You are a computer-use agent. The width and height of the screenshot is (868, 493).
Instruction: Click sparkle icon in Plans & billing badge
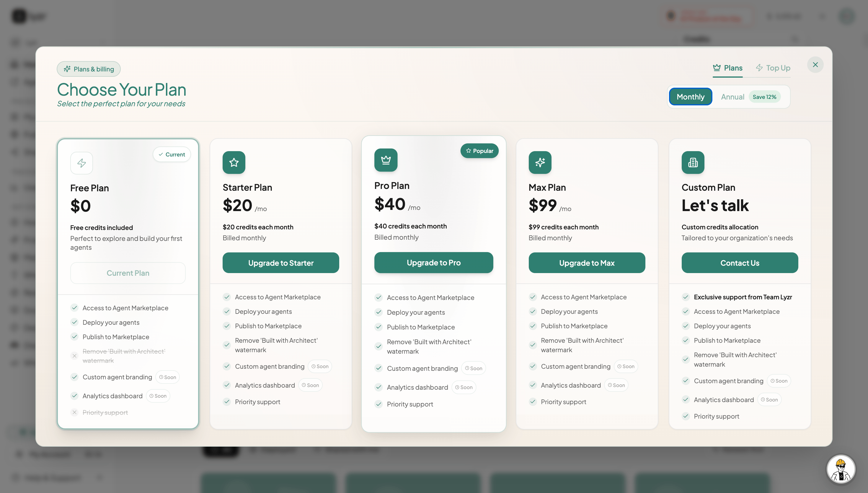pos(67,69)
